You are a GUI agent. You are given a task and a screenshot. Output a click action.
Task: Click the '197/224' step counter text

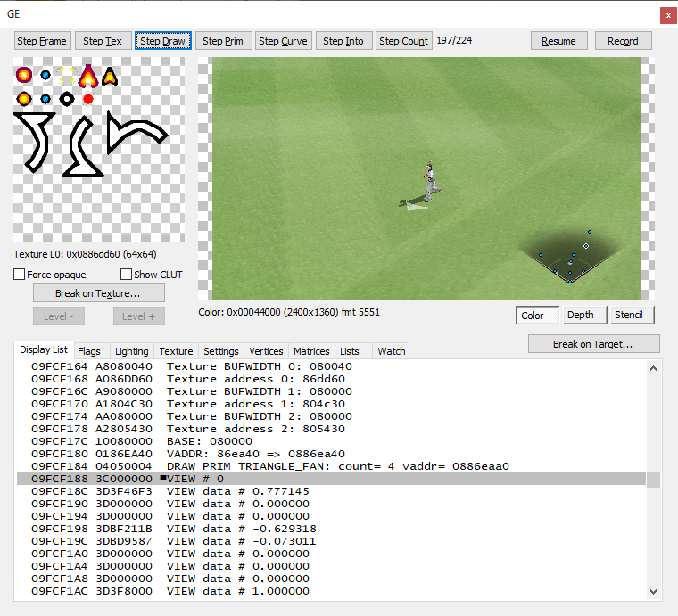[x=454, y=40]
